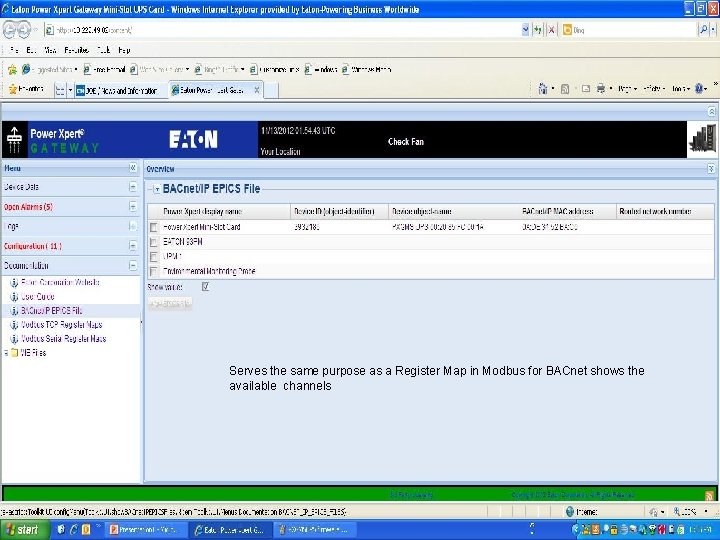Image resolution: width=720 pixels, height=540 pixels.
Task: Click the red X Stop loading icon
Action: point(551,30)
